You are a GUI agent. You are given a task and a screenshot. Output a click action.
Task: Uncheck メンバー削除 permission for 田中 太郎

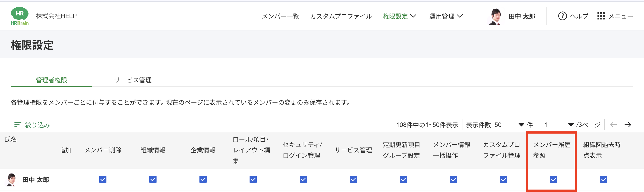[x=103, y=179]
